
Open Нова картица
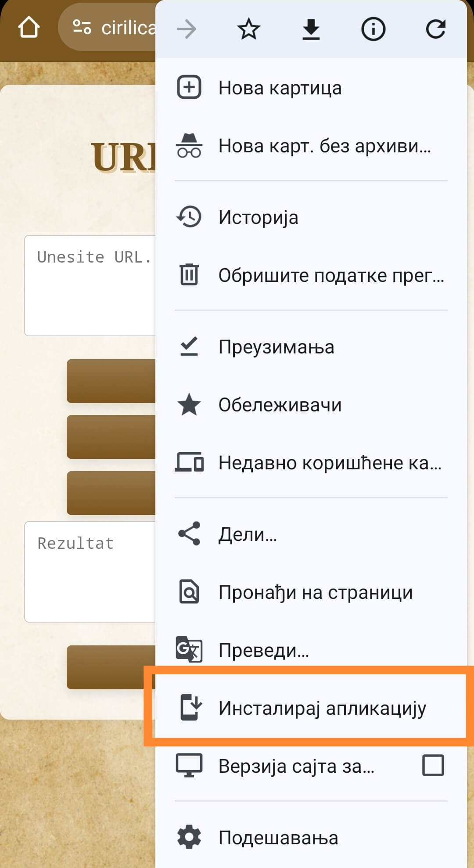point(311,88)
